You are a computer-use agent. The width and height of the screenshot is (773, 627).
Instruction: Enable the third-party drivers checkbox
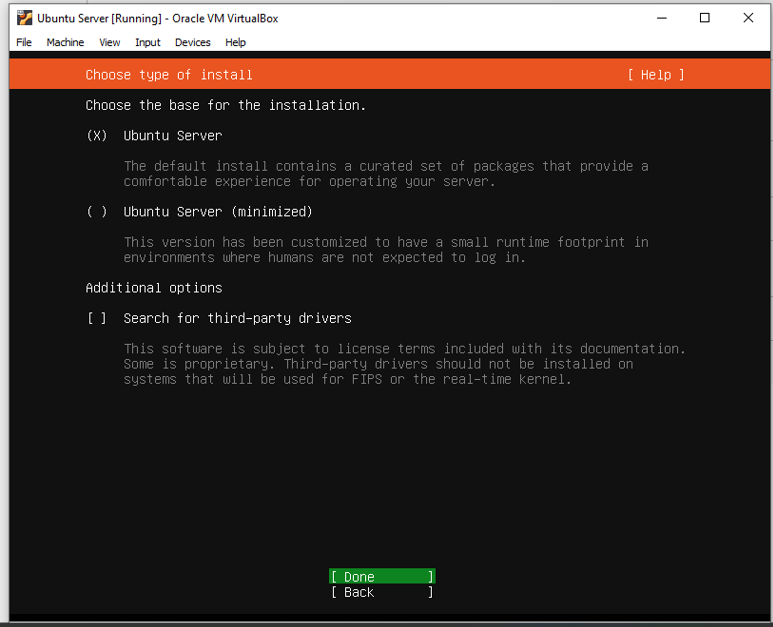(x=97, y=319)
